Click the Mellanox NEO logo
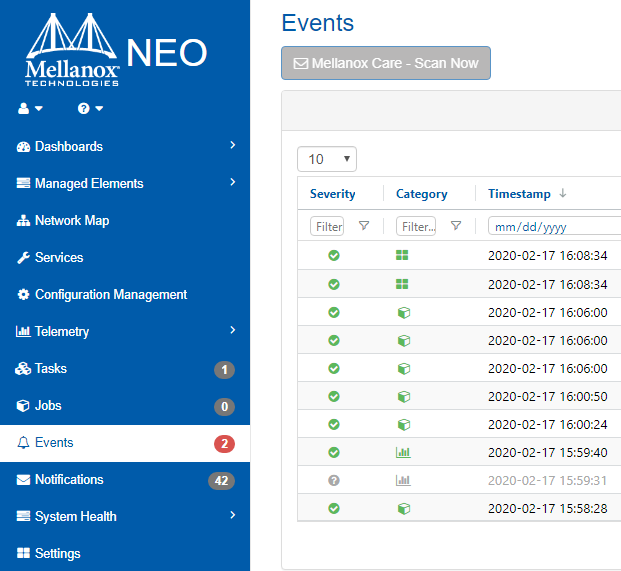Screen dimensions: 621x571 click(115, 50)
